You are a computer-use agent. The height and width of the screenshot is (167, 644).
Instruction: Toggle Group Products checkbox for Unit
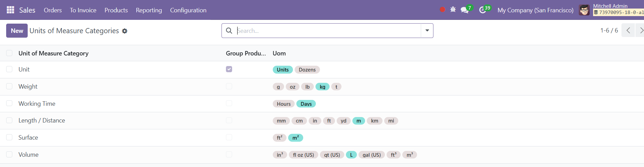pos(229,69)
